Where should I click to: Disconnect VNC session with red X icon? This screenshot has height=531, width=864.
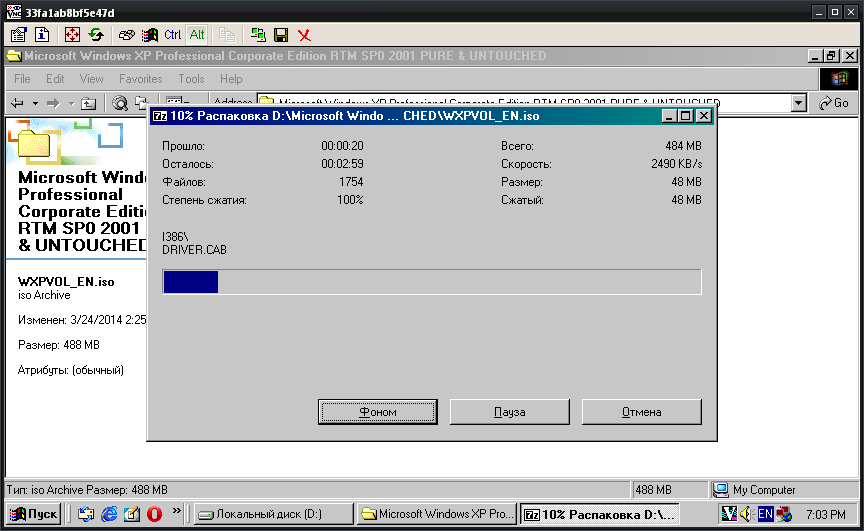pyautogui.click(x=304, y=35)
